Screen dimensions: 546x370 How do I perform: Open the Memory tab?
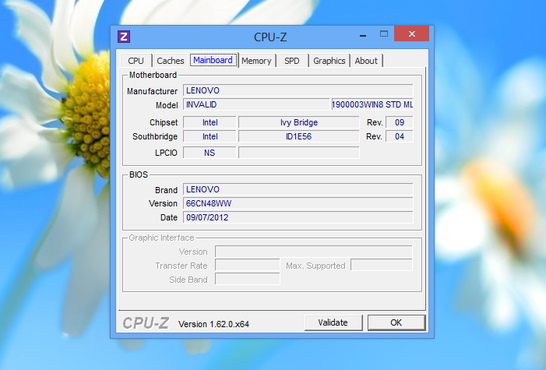coord(256,61)
